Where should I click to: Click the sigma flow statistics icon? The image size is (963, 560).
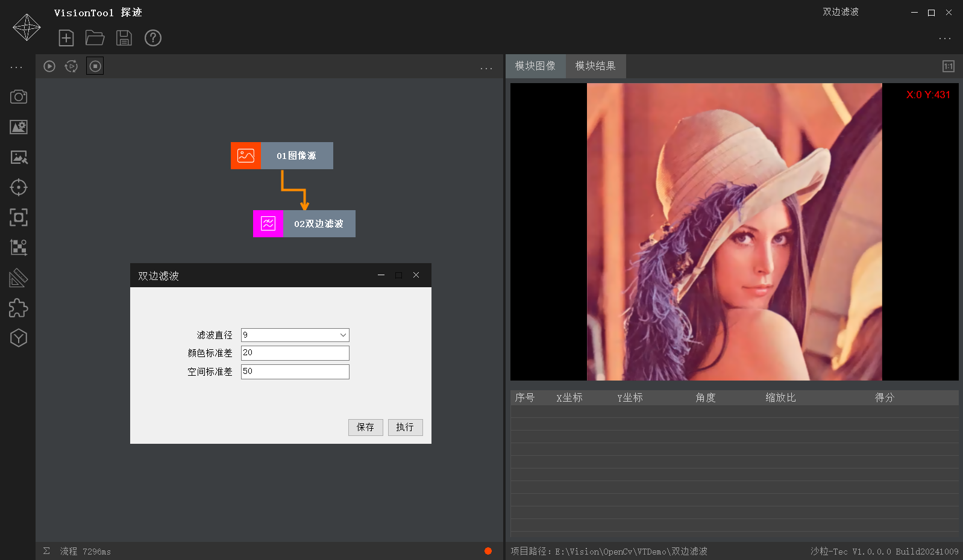coord(46,551)
